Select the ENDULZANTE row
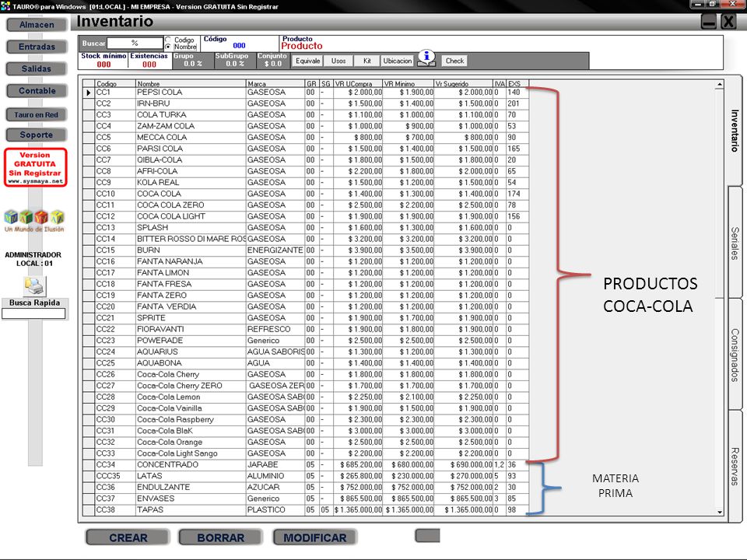 (305, 488)
